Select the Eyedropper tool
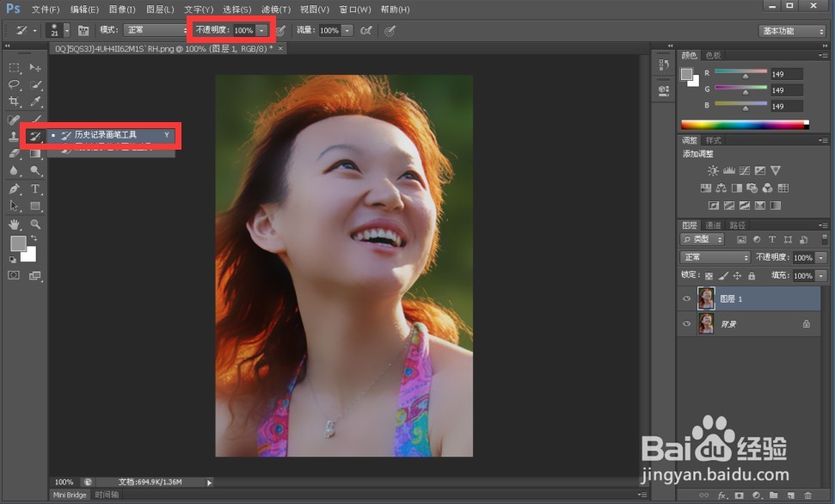Screen dimensions: 835x504 click(x=35, y=101)
